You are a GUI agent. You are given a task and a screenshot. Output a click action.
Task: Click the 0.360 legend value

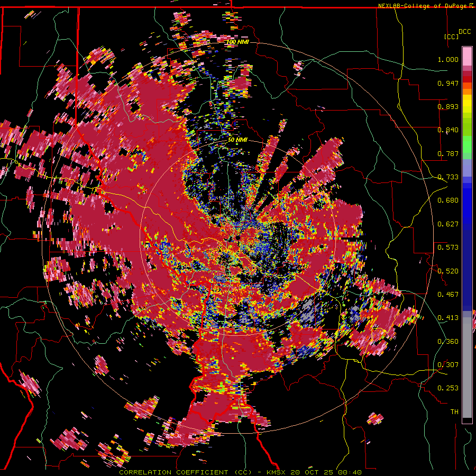tap(448, 342)
